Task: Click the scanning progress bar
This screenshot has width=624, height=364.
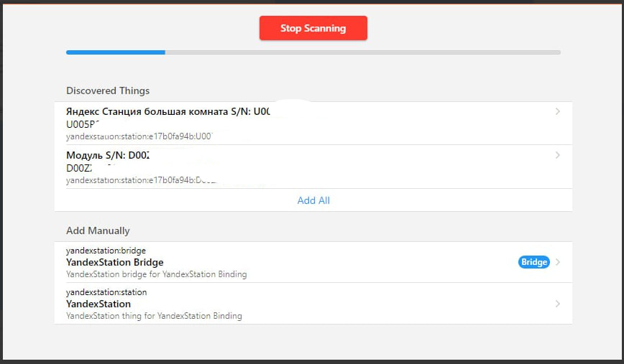Action: pos(313,52)
